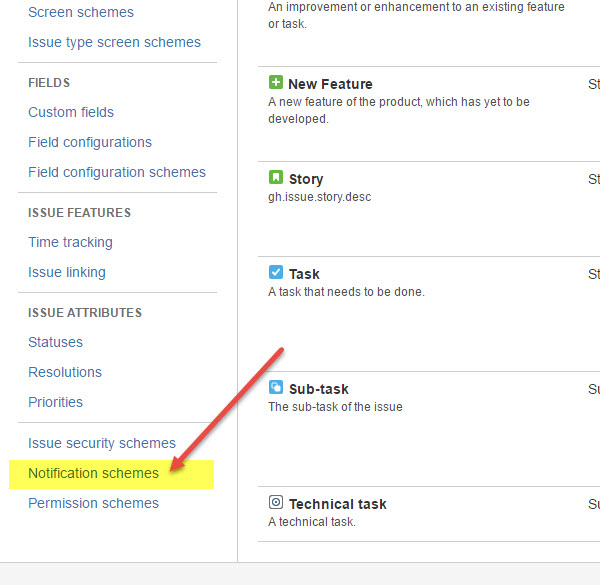Click the New Feature issue type name
This screenshot has width=600, height=585.
click(330, 84)
